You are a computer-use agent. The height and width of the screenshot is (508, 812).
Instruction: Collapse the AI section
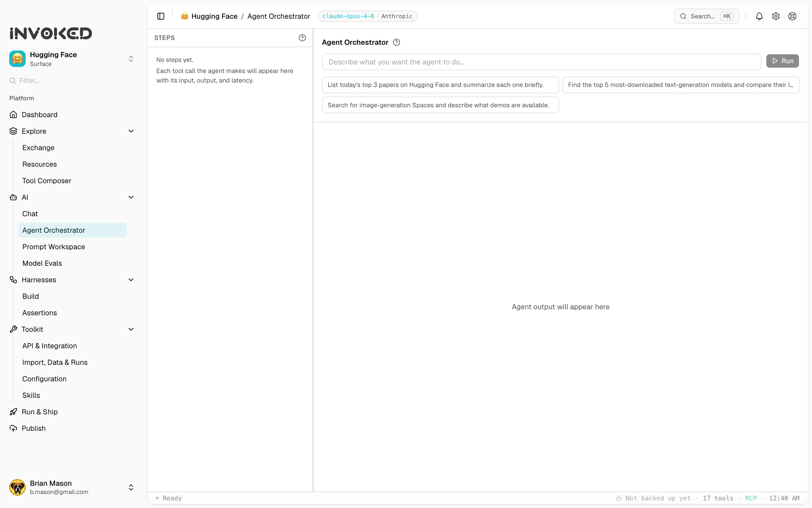click(131, 197)
